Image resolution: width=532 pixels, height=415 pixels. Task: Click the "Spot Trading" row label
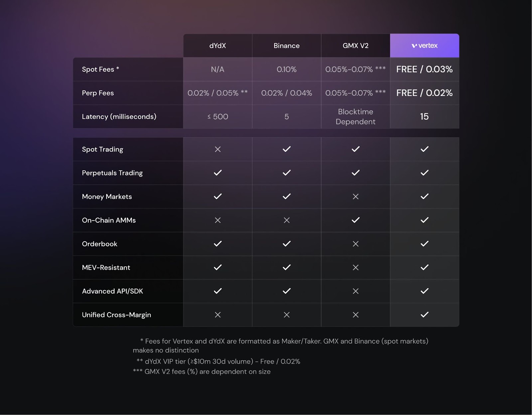tap(102, 149)
